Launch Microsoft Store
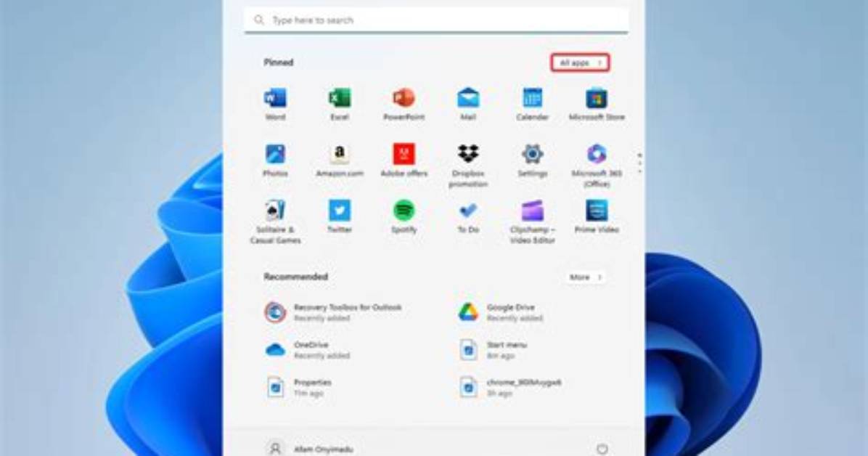Screen dimensions: 868x456 pyautogui.click(x=596, y=104)
